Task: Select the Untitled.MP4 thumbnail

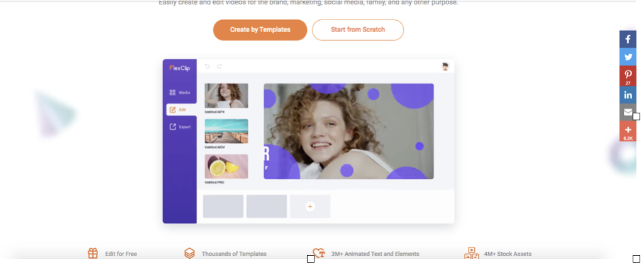Action: 226,96
